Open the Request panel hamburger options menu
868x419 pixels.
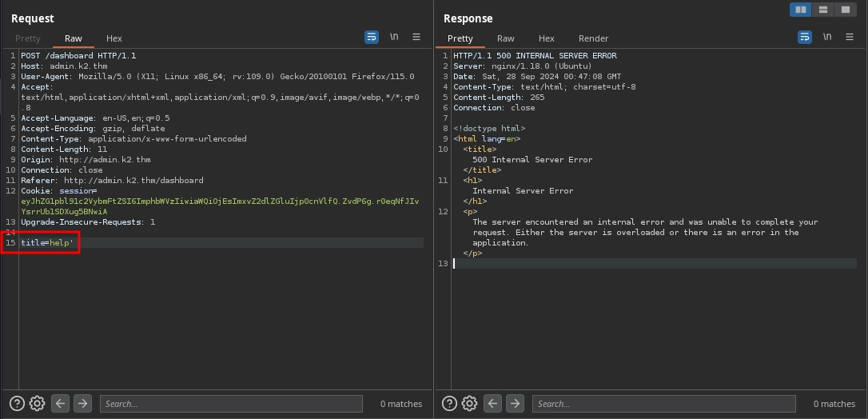[x=416, y=38]
